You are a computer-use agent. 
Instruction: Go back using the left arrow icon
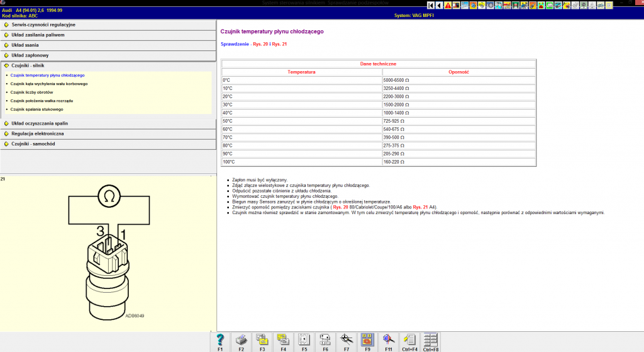point(439,5)
